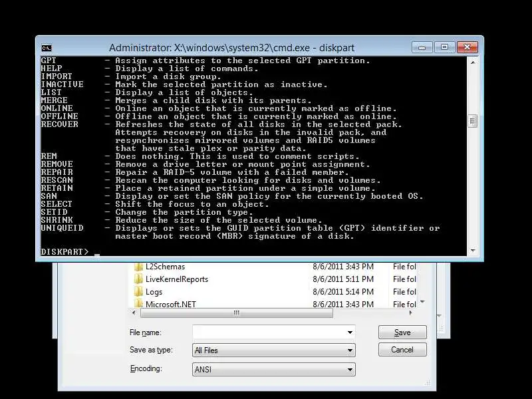Open the Encoding ANSI dropdown

(274, 370)
